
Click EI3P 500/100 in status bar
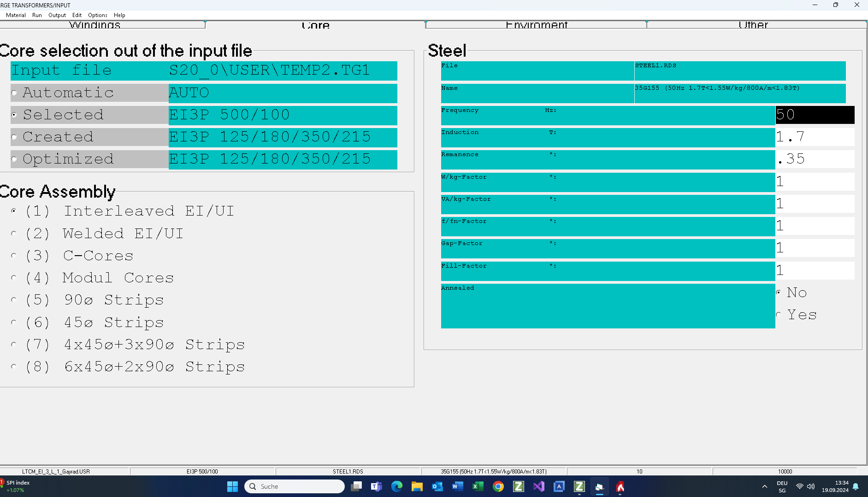coord(202,471)
